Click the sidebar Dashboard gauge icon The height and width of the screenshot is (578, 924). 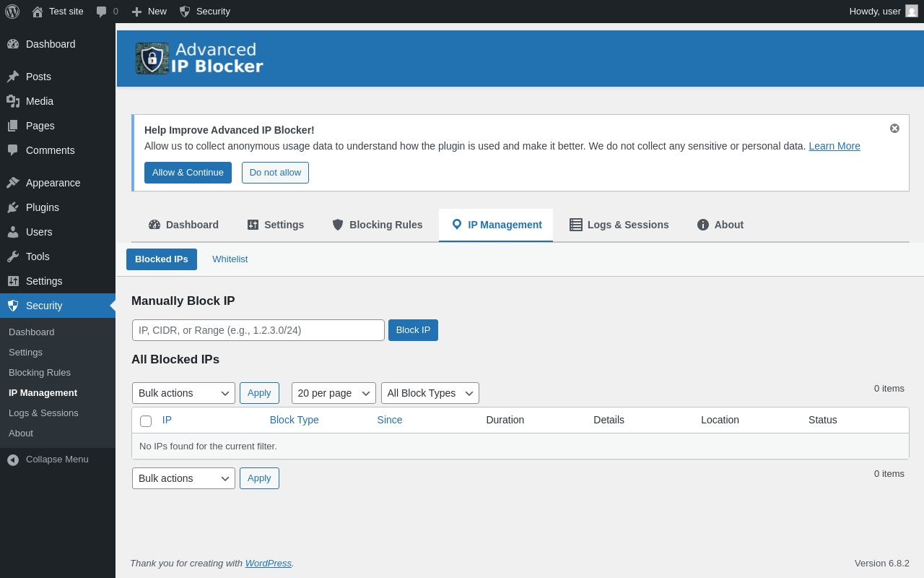coord(13,44)
